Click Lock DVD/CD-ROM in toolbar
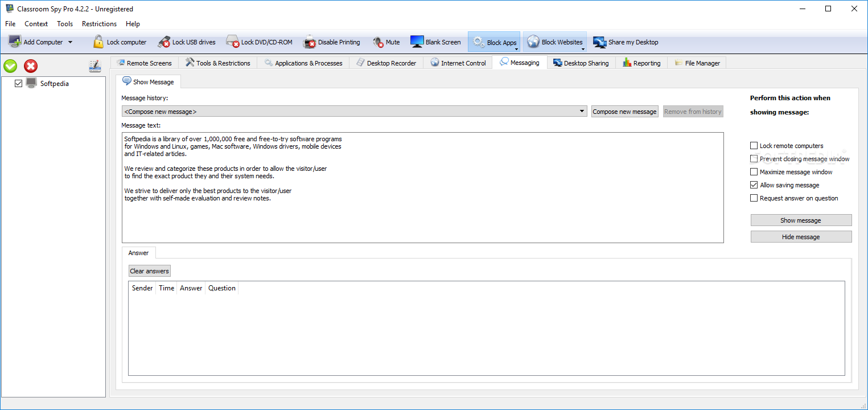The image size is (868, 410). click(x=259, y=42)
